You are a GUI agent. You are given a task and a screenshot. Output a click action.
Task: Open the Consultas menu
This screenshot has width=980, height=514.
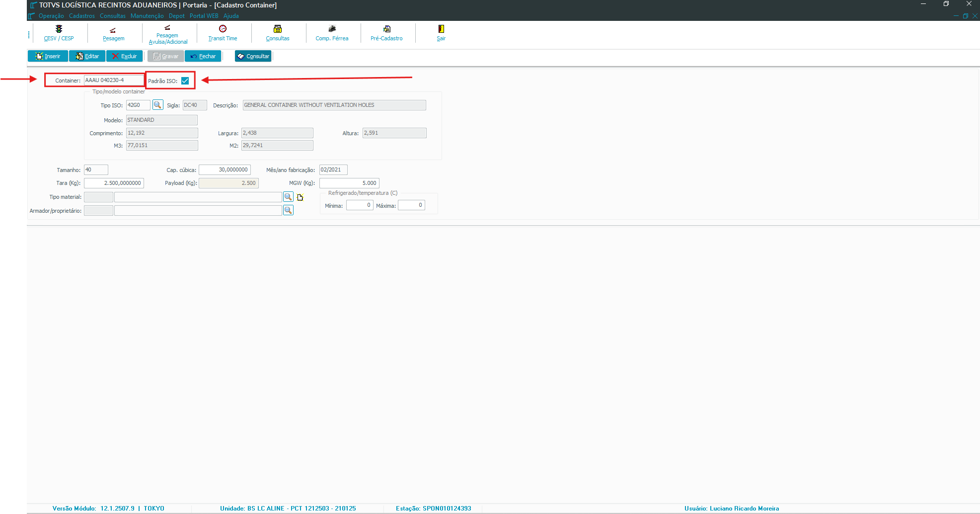coord(113,16)
